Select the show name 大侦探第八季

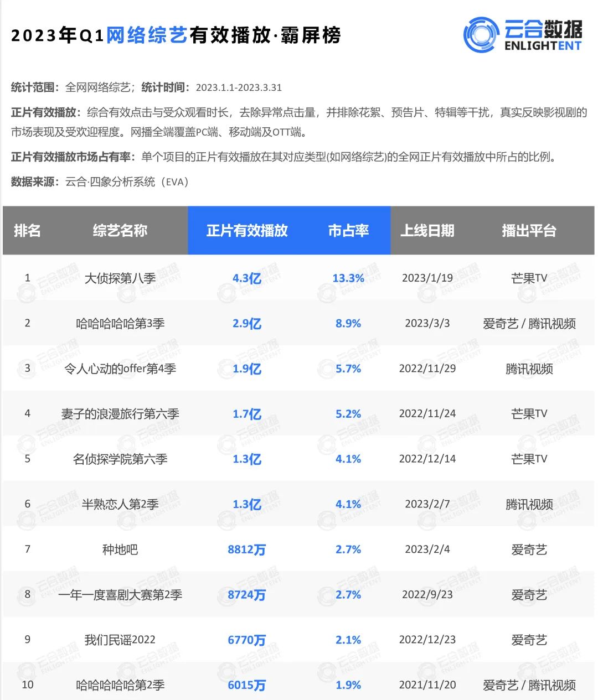point(120,278)
